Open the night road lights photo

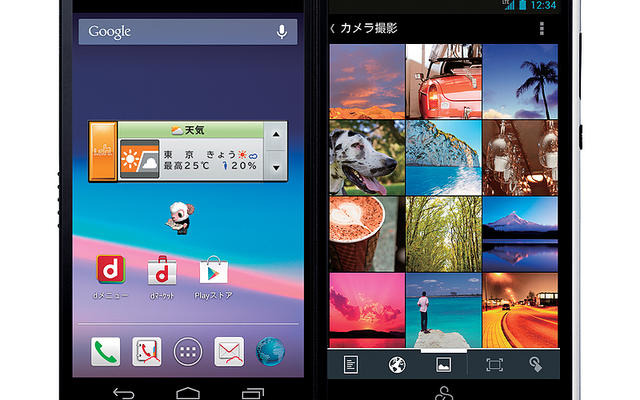click(x=520, y=310)
